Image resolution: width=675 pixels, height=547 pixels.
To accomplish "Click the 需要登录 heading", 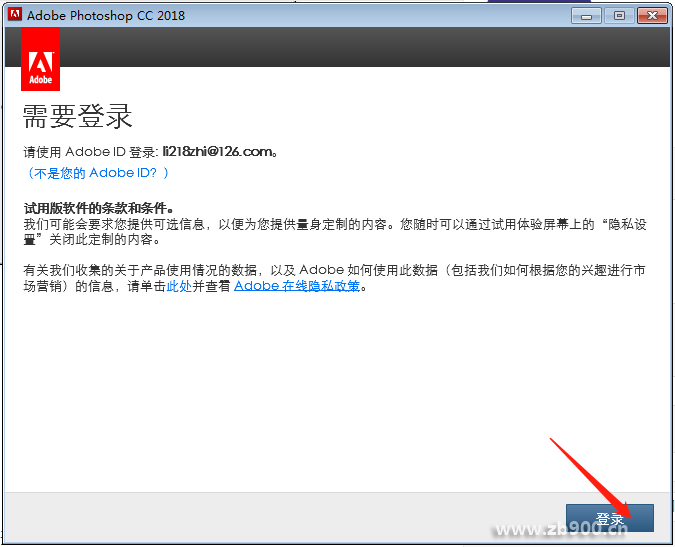I will (x=78, y=116).
